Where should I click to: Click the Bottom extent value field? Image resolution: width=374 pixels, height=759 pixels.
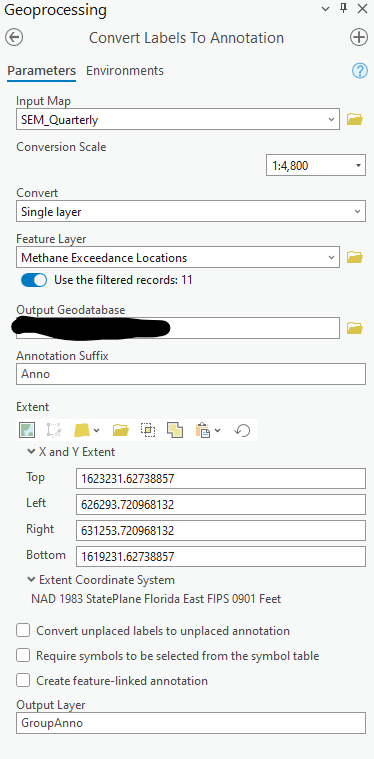(x=221, y=557)
